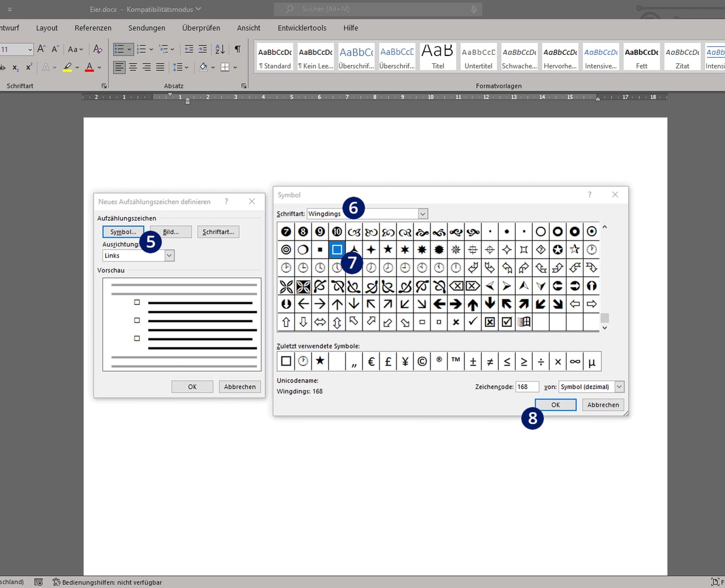This screenshot has height=588, width=725.
Task: Click the Schriftart... button
Action: coord(218,232)
